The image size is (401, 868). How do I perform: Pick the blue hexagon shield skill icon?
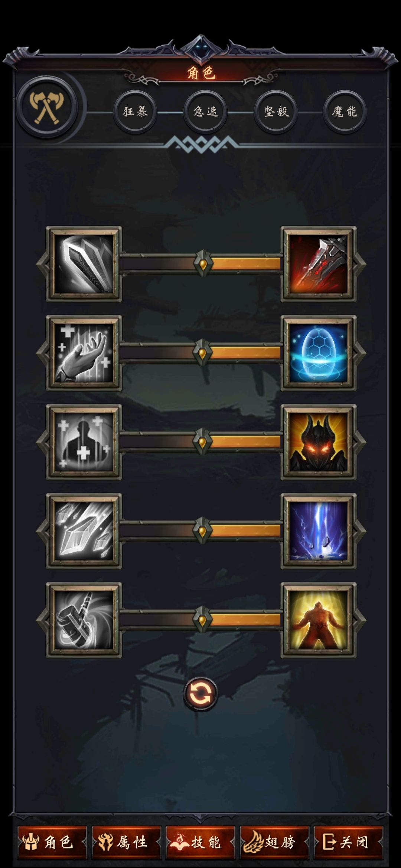319,353
